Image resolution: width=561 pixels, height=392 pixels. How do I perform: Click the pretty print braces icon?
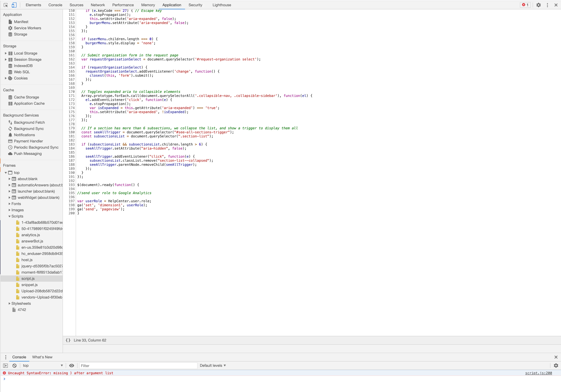[68, 340]
